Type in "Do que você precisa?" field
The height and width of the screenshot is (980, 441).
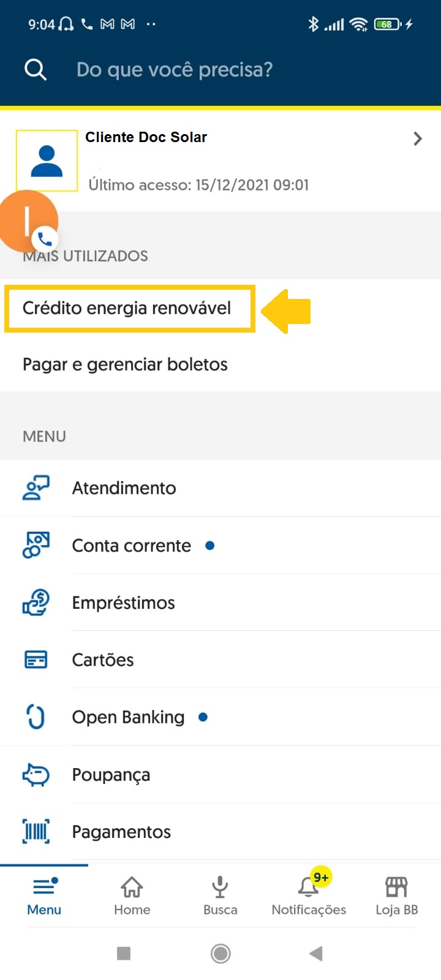(175, 70)
